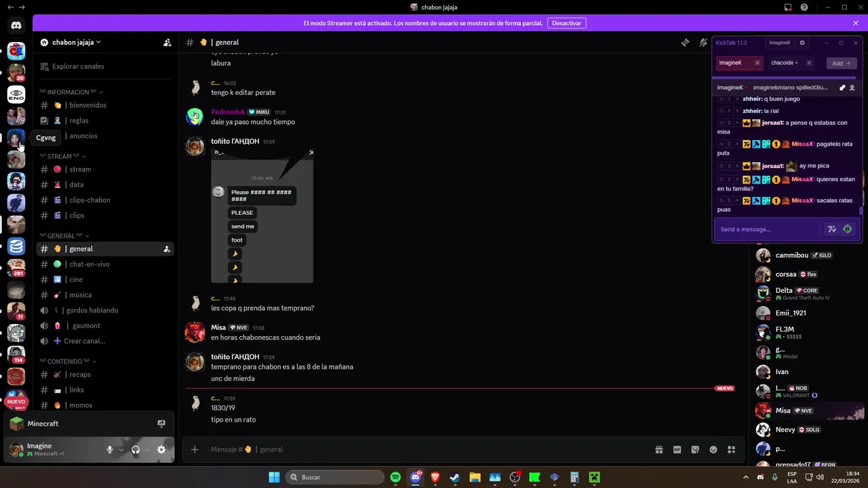Open the apps launcher icon in message bar

coord(732,449)
